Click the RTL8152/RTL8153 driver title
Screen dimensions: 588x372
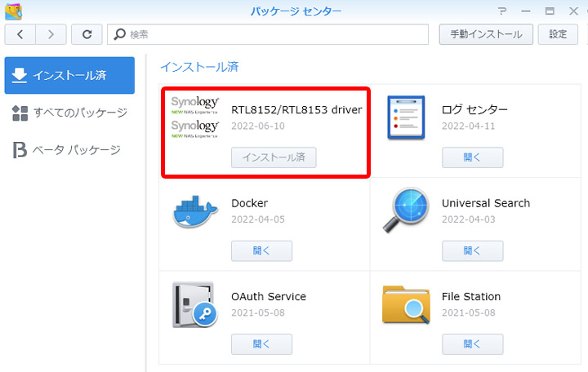pyautogui.click(x=296, y=110)
